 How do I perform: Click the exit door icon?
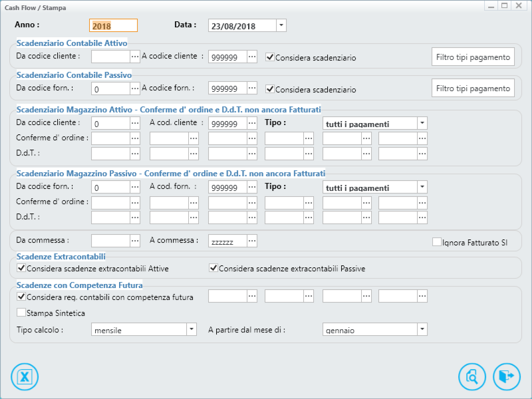507,376
